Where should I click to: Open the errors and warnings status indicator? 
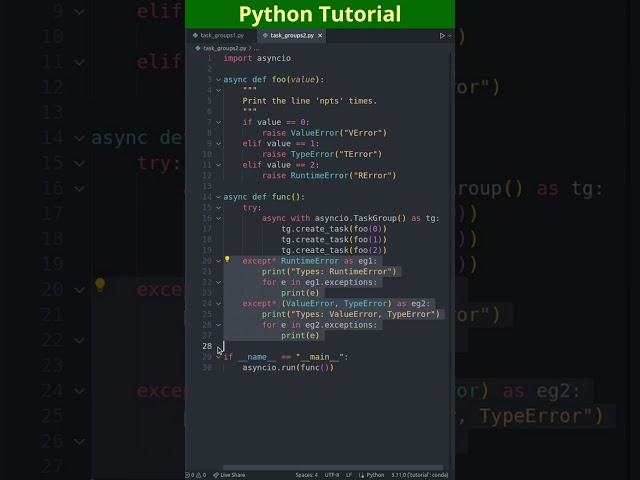click(x=196, y=475)
